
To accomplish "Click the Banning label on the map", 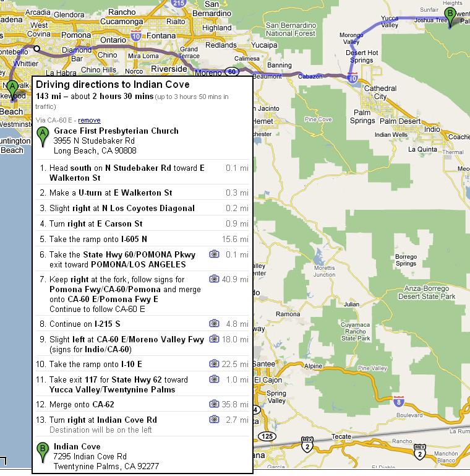I will click(x=280, y=65).
